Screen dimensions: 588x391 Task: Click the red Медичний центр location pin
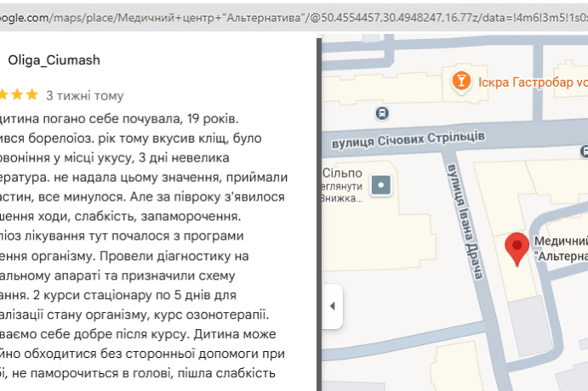click(517, 247)
